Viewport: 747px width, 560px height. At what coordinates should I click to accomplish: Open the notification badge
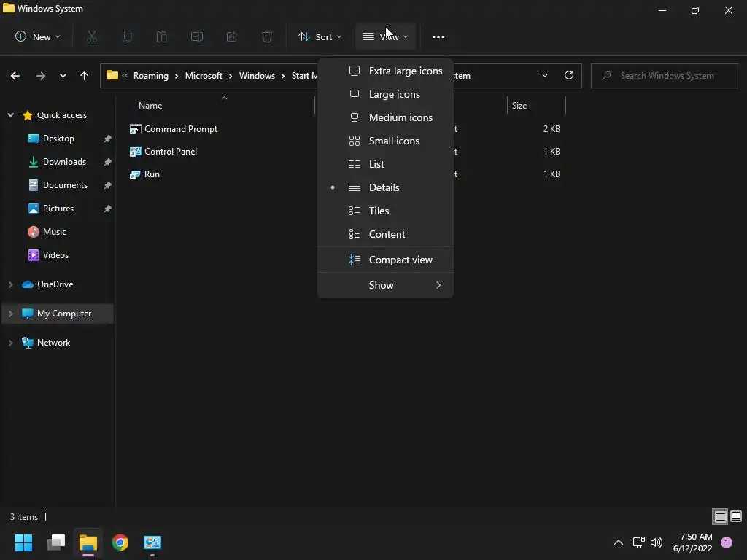(x=727, y=542)
